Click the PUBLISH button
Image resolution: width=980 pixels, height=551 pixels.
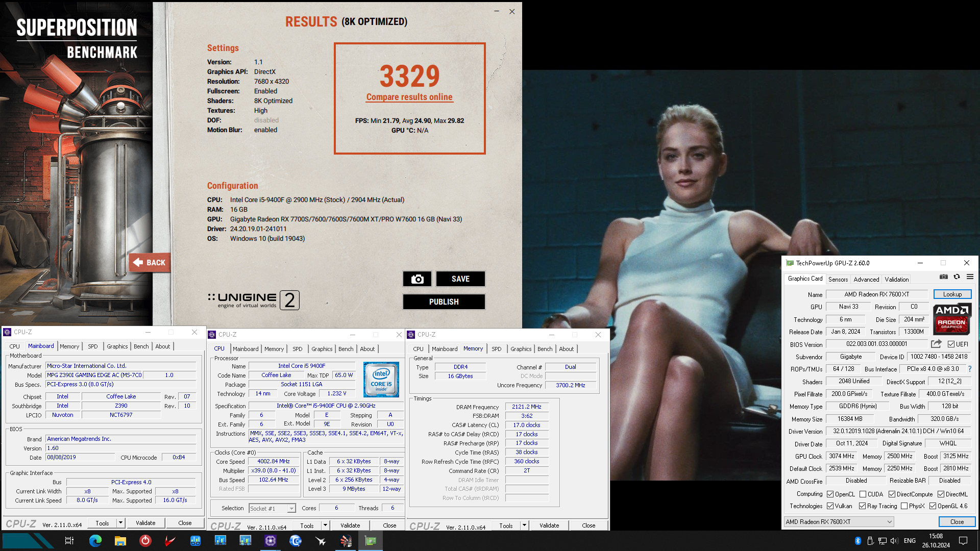(444, 302)
